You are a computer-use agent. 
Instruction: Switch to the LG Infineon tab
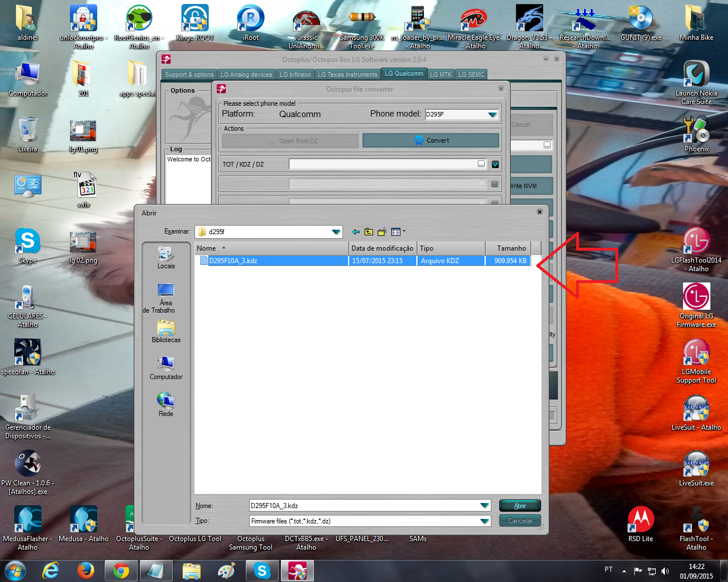tap(295, 74)
